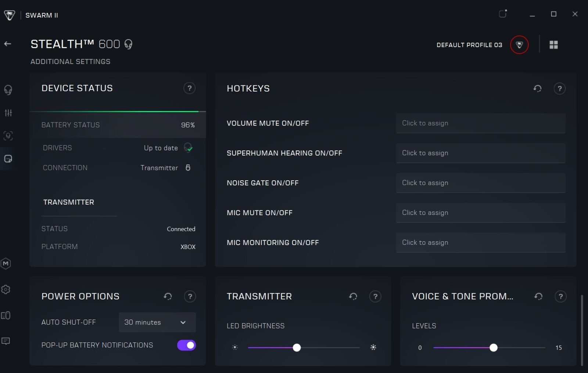This screenshot has width=588, height=373.
Task: Click the grid view icon
Action: pos(553,45)
